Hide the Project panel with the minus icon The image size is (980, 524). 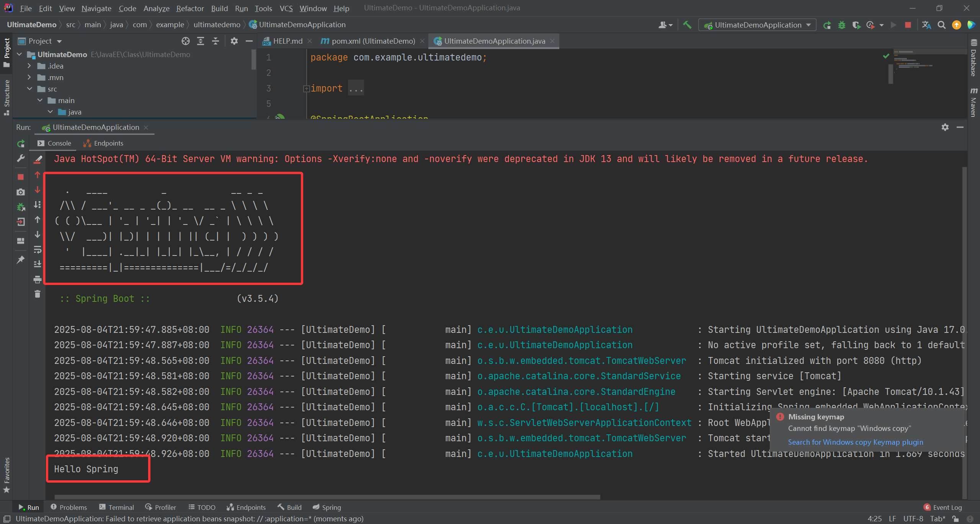click(x=249, y=41)
